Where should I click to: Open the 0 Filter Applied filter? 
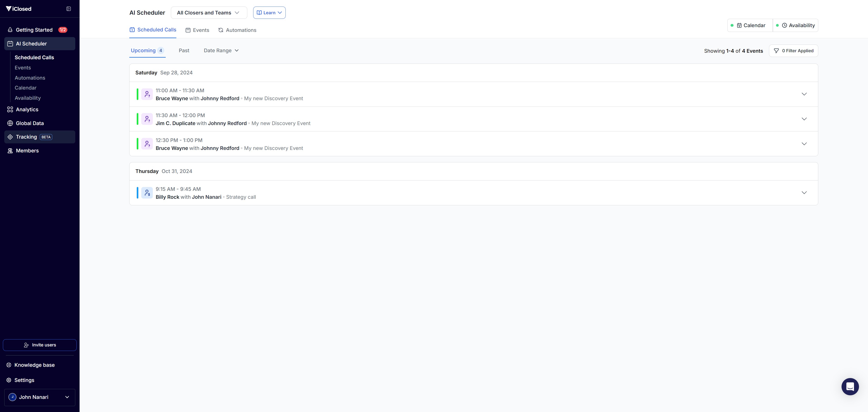click(793, 51)
